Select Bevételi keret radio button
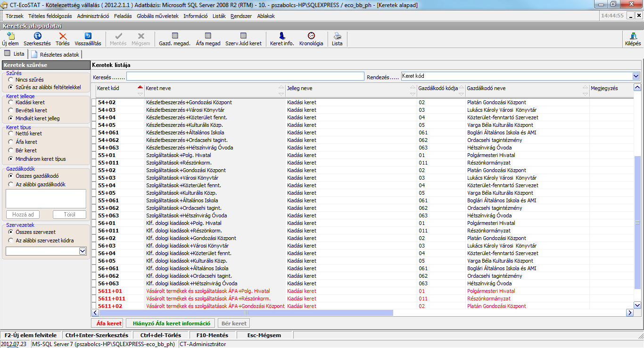Image resolution: width=644 pixels, height=348 pixels. click(x=10, y=110)
